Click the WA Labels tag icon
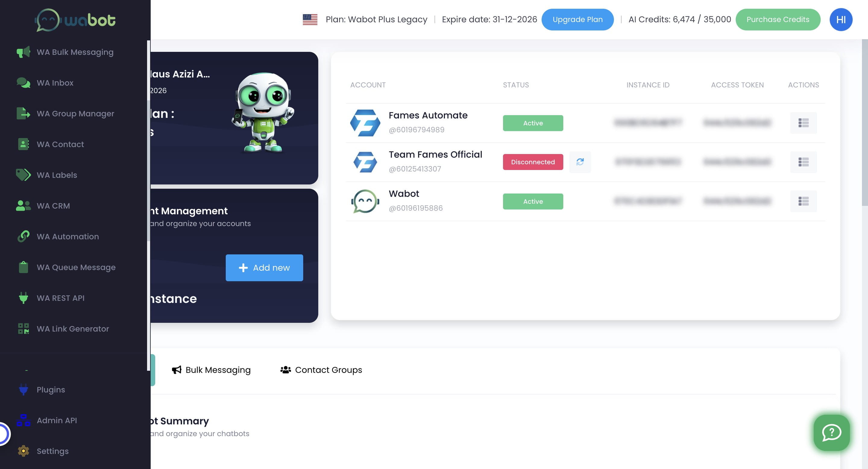868x469 pixels. 23,175
